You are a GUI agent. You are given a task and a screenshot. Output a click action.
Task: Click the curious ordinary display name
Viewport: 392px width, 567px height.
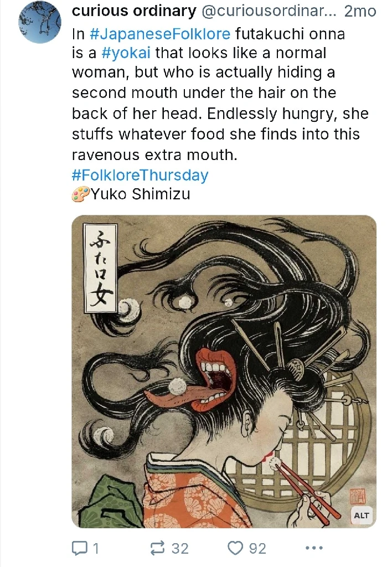(x=134, y=11)
